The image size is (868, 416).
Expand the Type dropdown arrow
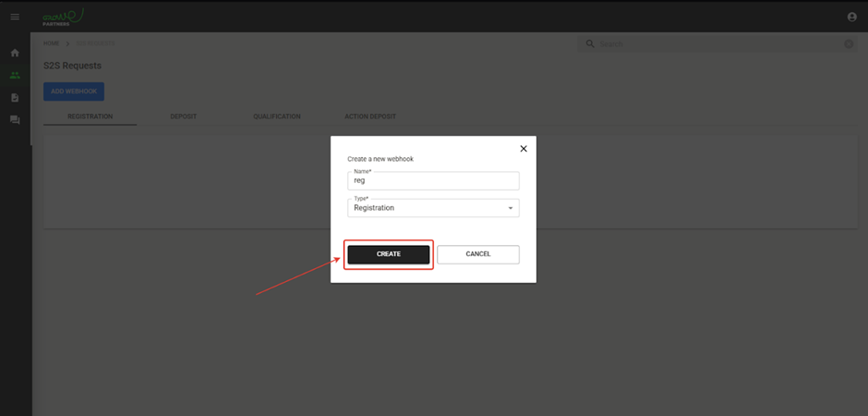pos(511,209)
